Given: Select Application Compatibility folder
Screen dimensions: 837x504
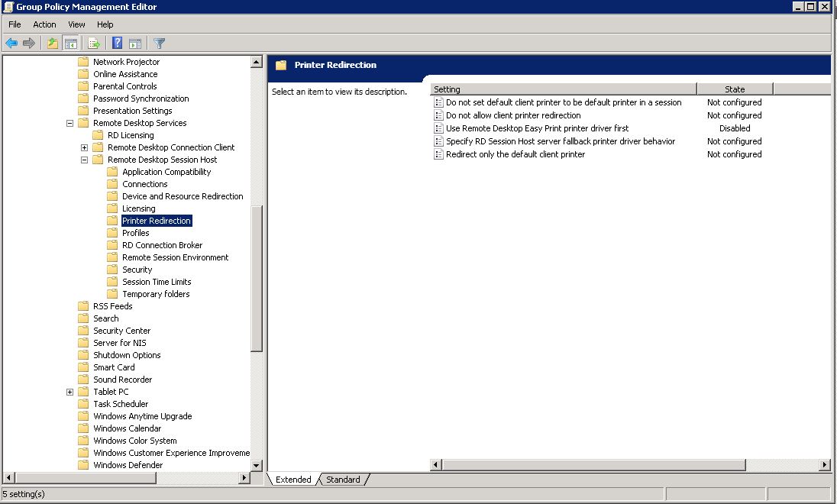Looking at the screenshot, I should coord(166,172).
